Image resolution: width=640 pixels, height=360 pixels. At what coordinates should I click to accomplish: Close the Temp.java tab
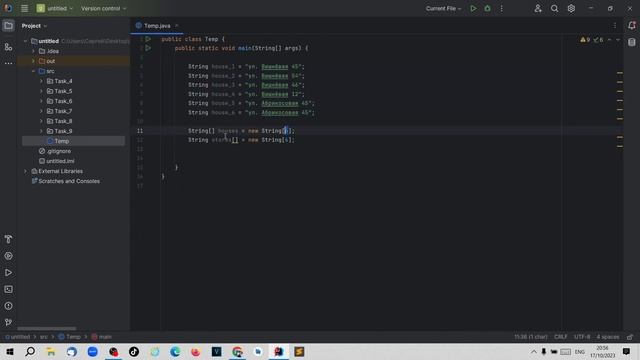[x=177, y=26]
